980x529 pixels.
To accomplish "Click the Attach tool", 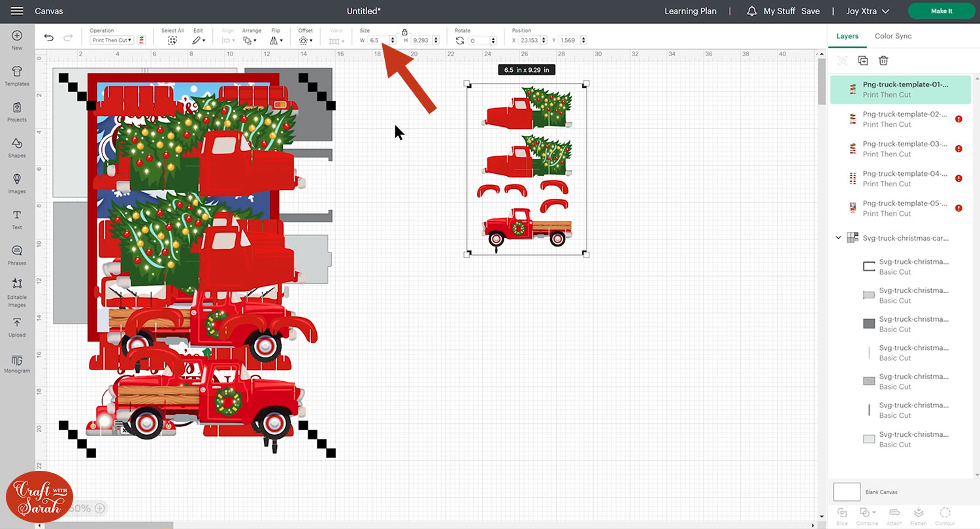I will (894, 515).
